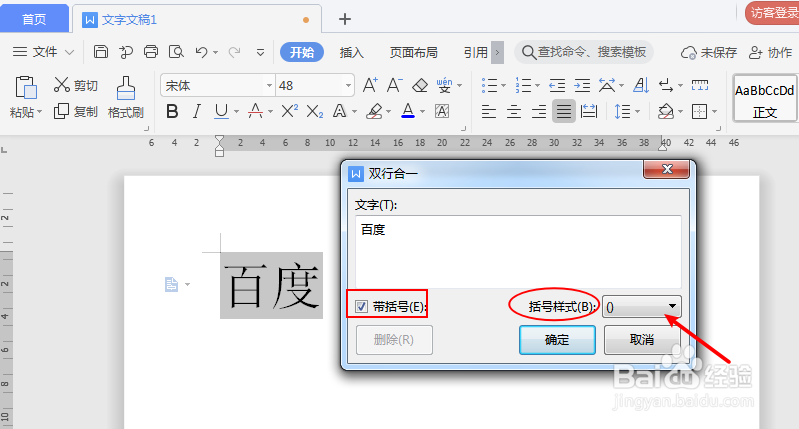
Task: Click 文字 text box containing 百度
Action: (518, 252)
